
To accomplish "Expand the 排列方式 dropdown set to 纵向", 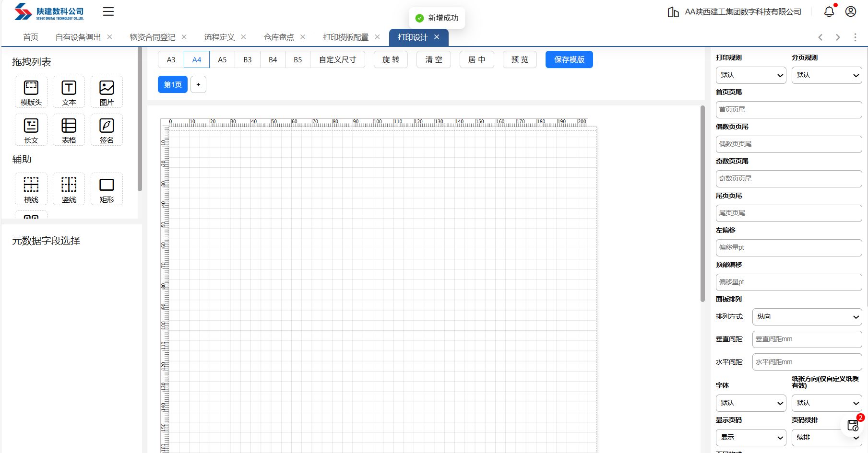I will click(x=807, y=317).
